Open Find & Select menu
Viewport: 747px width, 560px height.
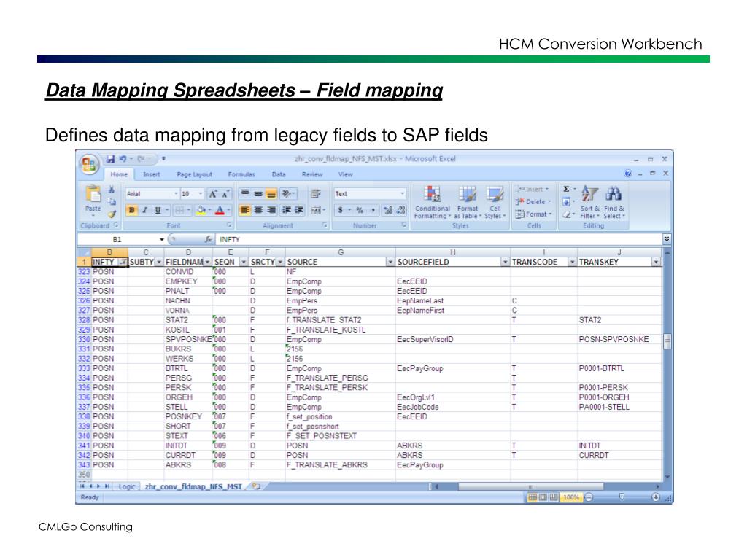[x=614, y=203]
